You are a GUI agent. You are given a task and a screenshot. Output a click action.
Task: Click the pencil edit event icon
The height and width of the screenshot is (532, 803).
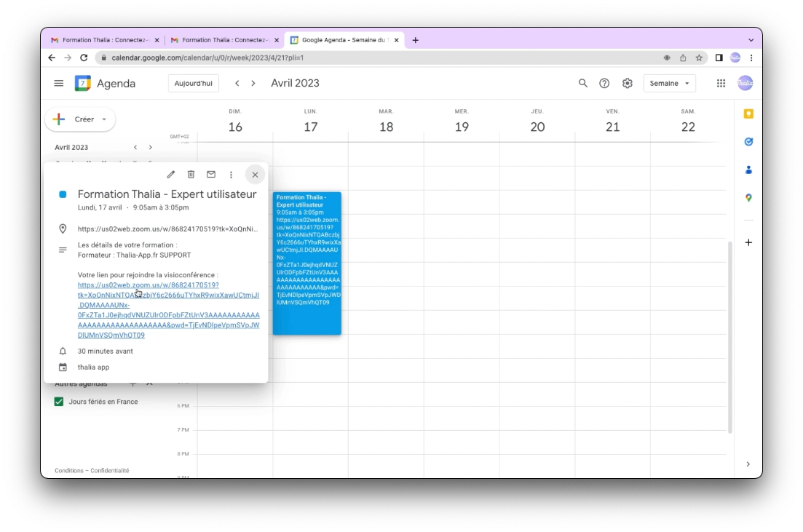coord(171,175)
